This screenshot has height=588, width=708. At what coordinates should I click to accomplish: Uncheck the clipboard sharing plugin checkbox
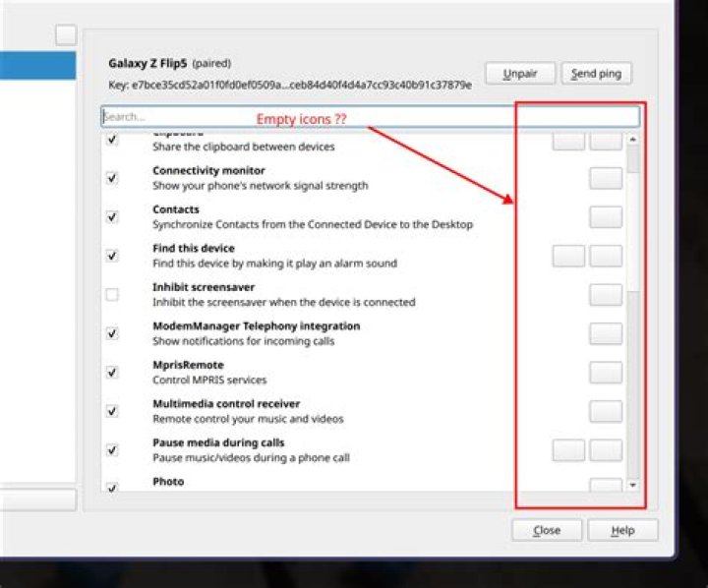tap(112, 139)
